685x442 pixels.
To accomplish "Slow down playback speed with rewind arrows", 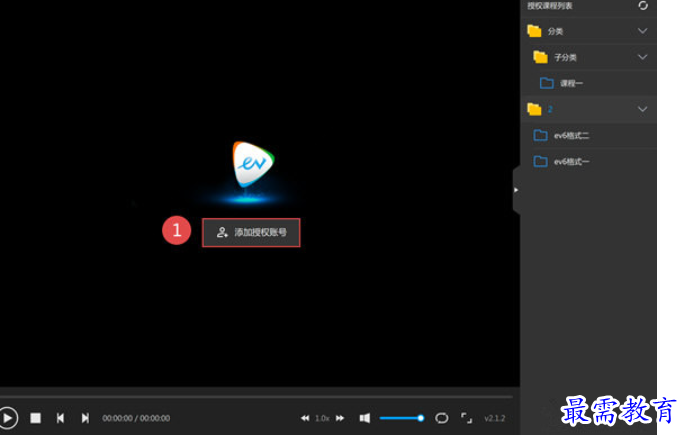I will pyautogui.click(x=305, y=418).
